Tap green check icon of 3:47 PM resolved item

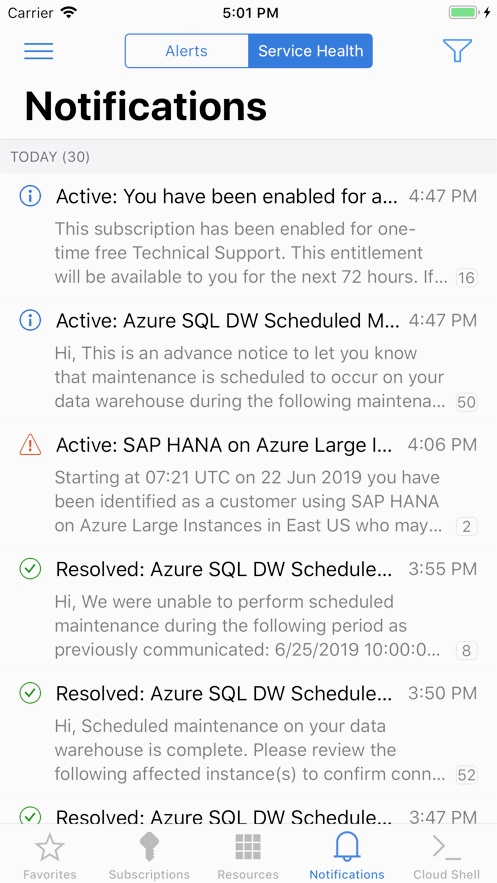click(30, 815)
